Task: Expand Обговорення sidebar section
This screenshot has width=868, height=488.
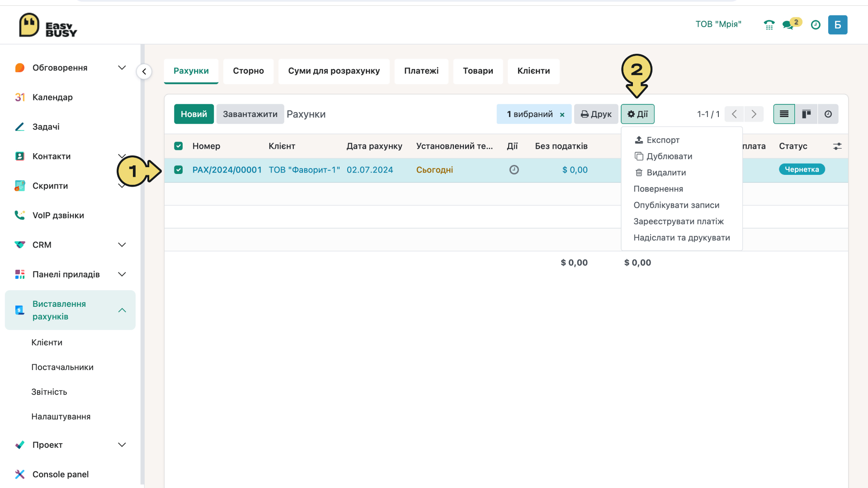Action: [122, 68]
